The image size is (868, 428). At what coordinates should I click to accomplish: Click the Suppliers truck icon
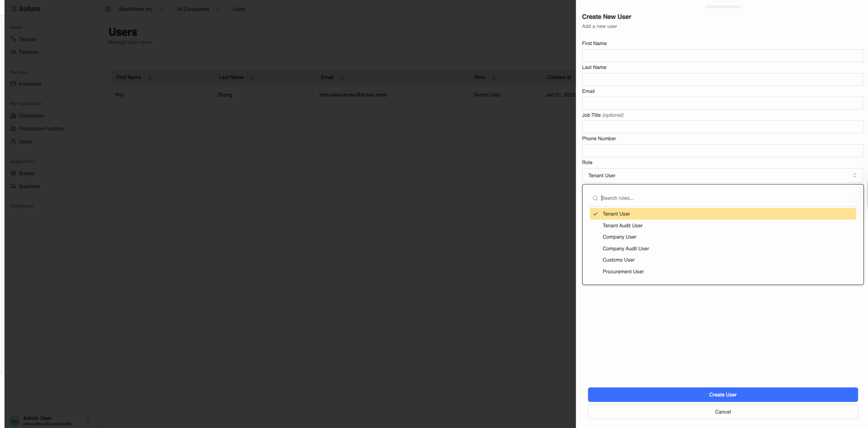[x=13, y=186]
